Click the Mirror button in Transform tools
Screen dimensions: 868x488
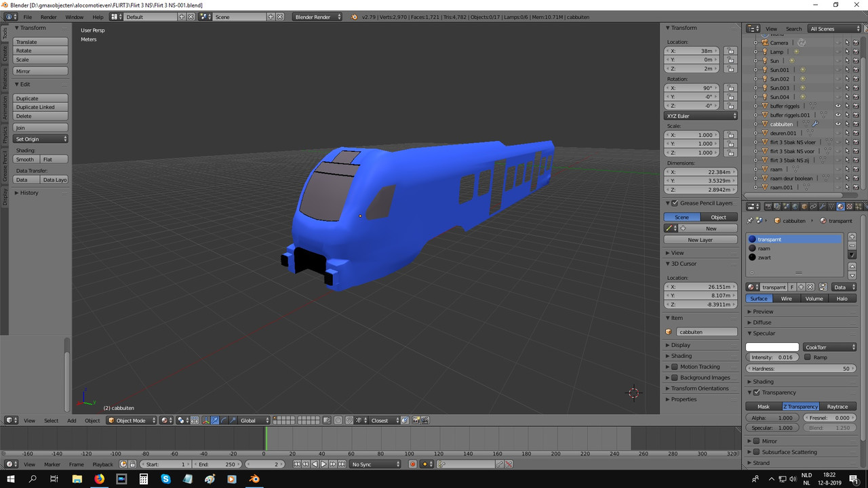(41, 71)
